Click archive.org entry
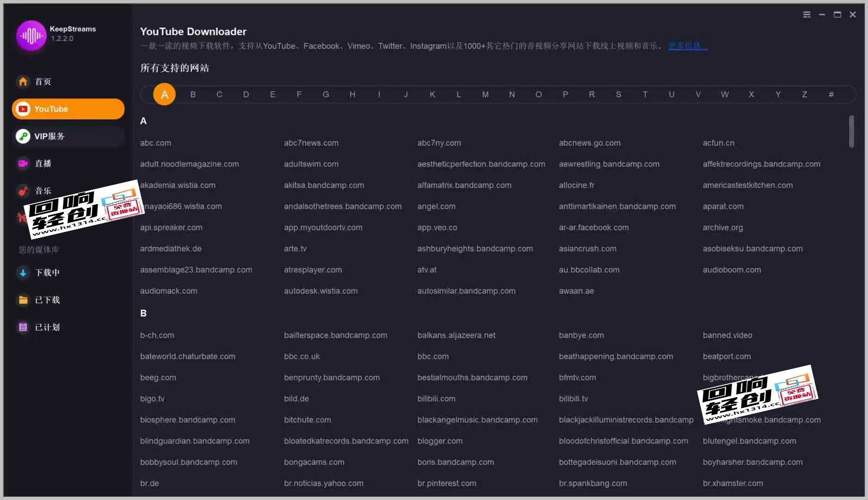Screen dimensions: 868x500 723,228
